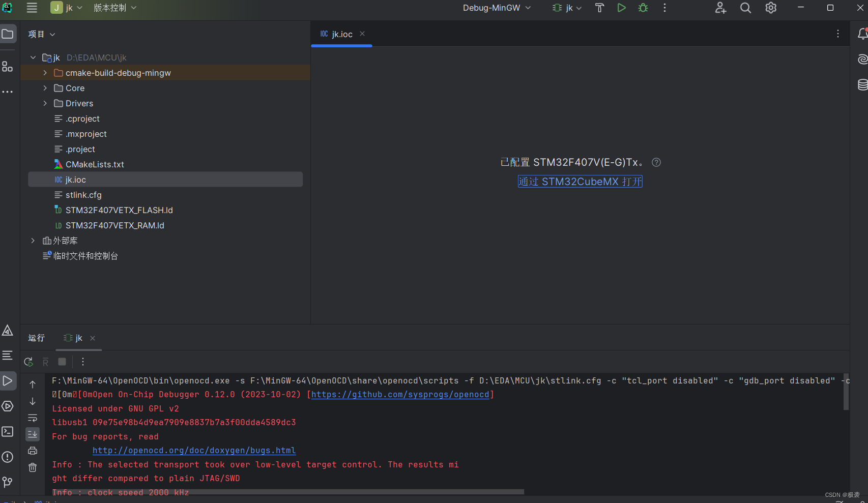Open IDE settings gear icon
The height and width of the screenshot is (503, 868).
point(771,8)
